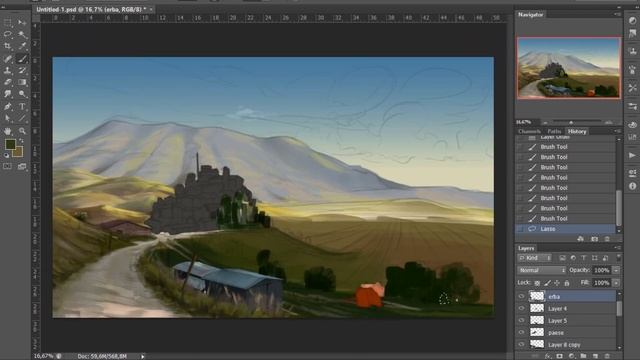
Task: Toggle Quick Mask mode
Action: tap(8, 166)
